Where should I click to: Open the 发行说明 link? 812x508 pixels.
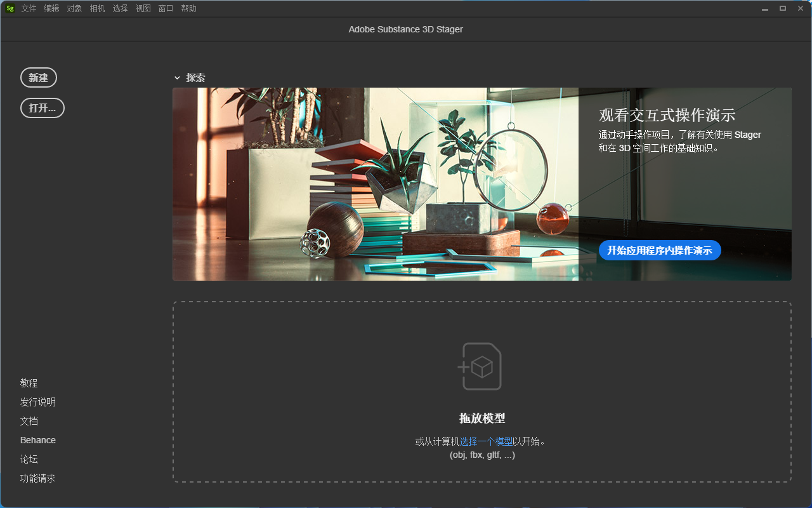[38, 402]
